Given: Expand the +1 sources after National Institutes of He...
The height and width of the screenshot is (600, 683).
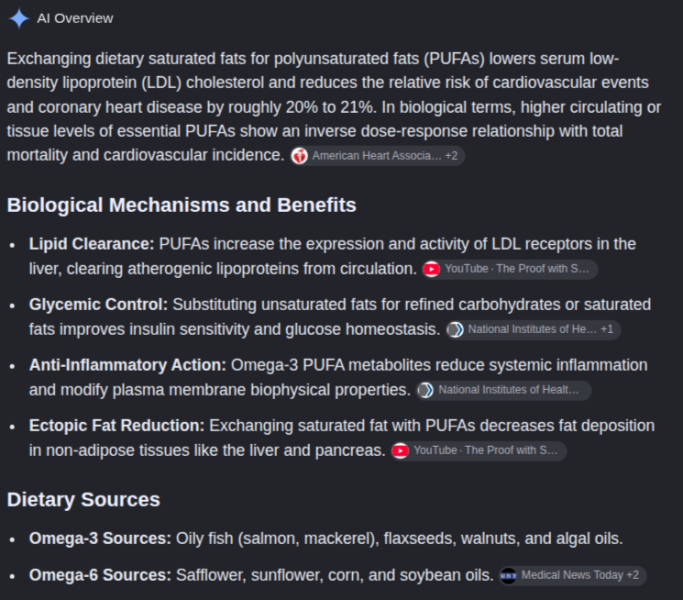Looking at the screenshot, I should pos(607,329).
